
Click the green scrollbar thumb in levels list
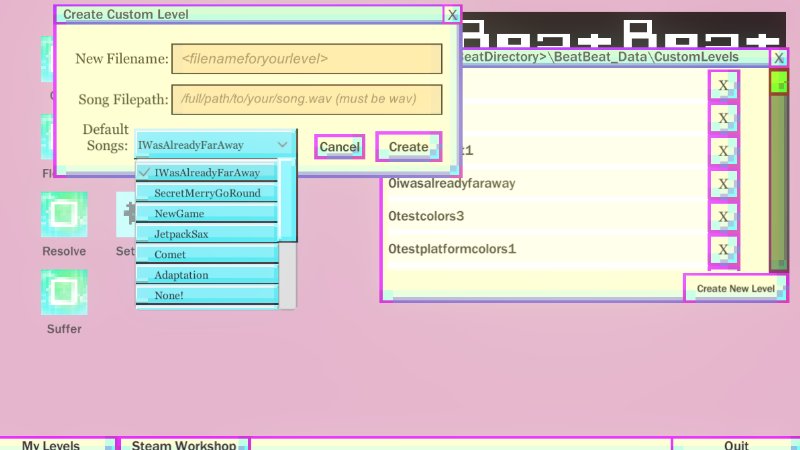point(779,82)
